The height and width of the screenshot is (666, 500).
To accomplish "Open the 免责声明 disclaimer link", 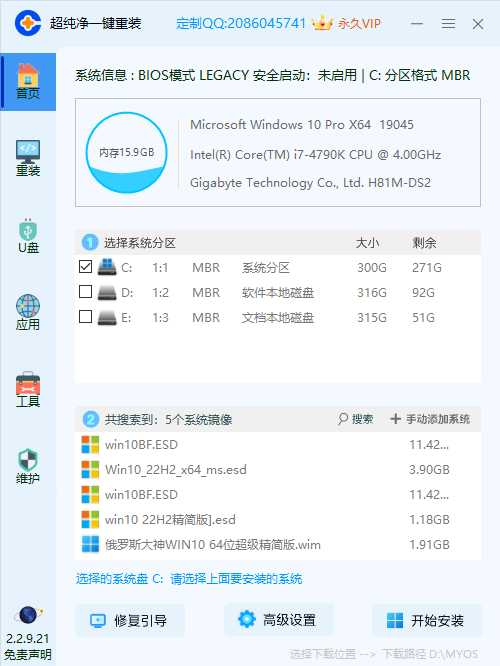I will coord(28,655).
